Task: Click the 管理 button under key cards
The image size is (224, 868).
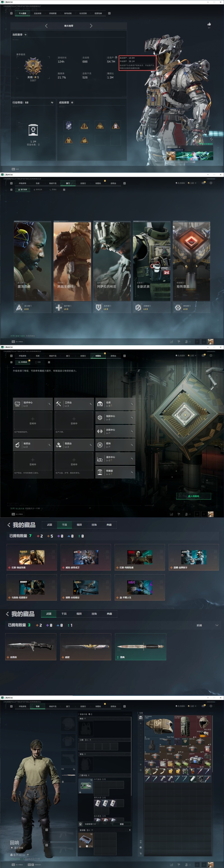Action: (x=122, y=824)
